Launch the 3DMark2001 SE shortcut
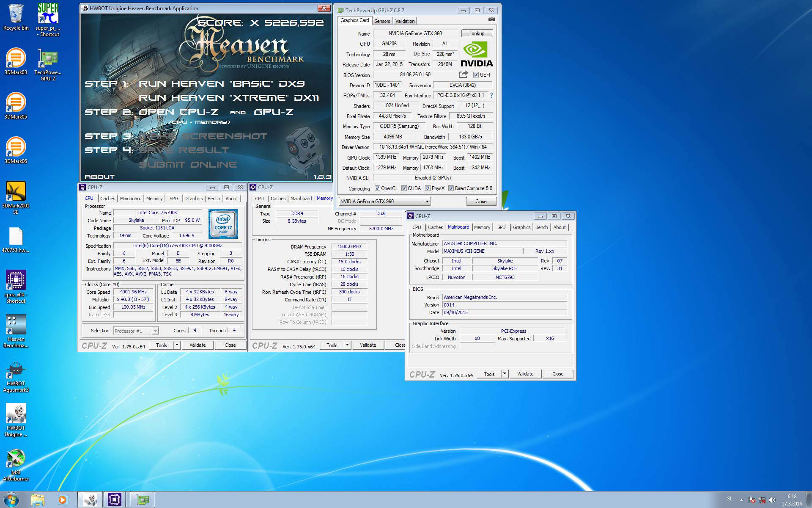Viewport: 812px width, 508px height. click(x=16, y=197)
